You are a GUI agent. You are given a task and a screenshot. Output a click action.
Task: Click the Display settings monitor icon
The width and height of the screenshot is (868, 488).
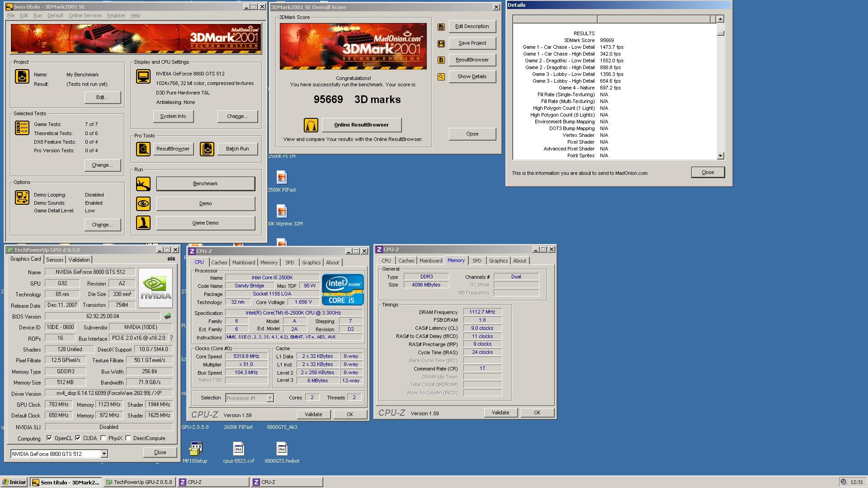pos(143,76)
